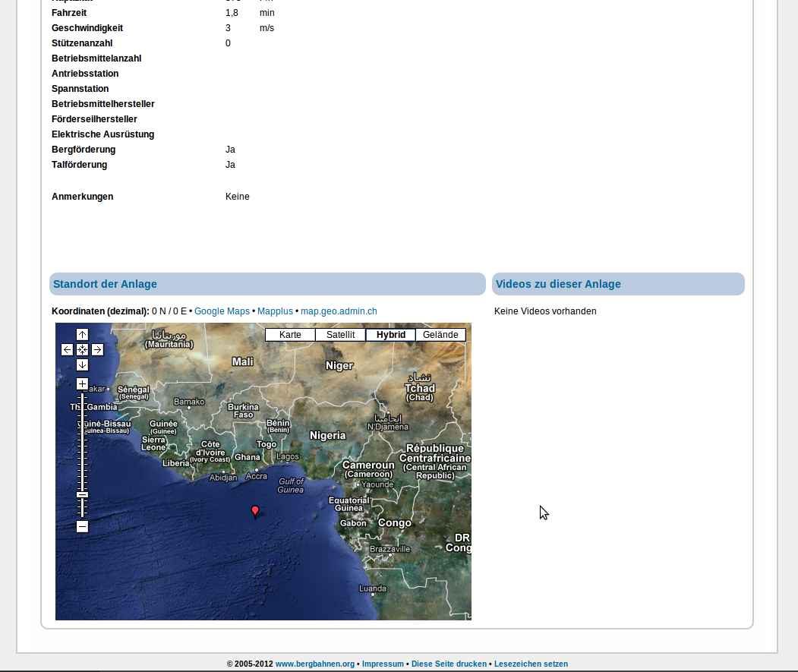Click the zoom slider handle on the map
The height and width of the screenshot is (672, 798).
tap(82, 495)
